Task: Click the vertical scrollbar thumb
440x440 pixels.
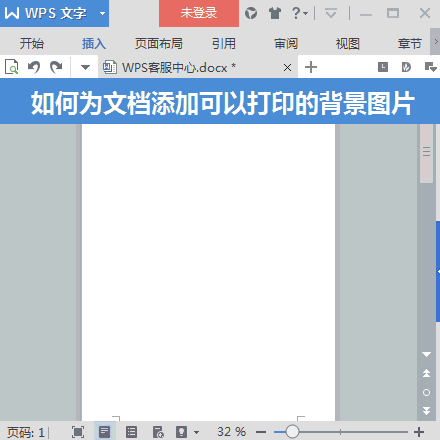Action: tap(426, 153)
